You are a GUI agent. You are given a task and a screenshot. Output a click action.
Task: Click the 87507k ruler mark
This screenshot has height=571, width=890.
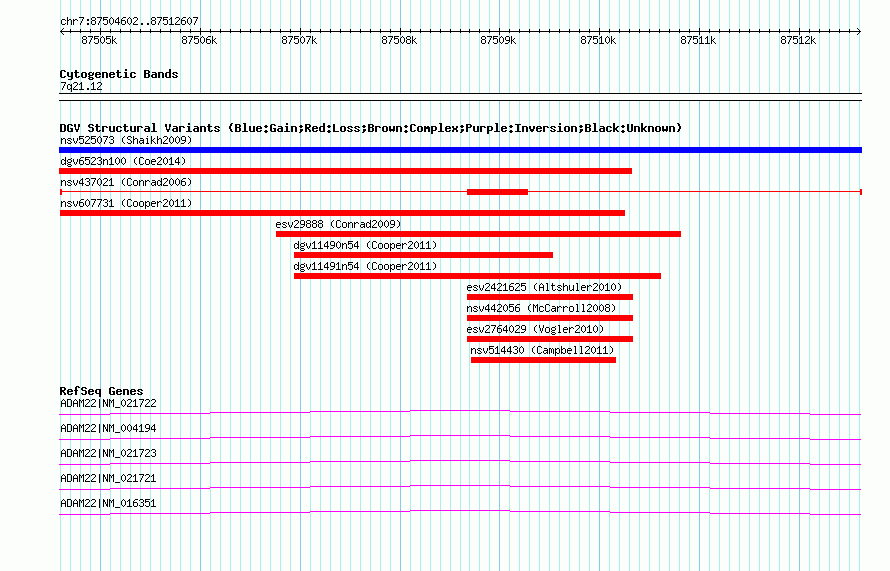[x=299, y=40]
